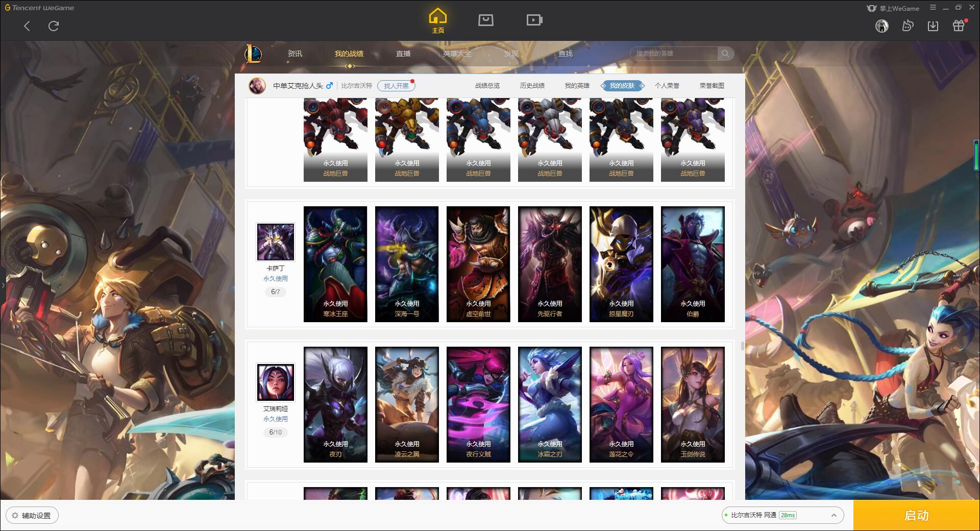980x531 pixels.
Task: Open the 先驱行者 skin thumbnail
Action: point(550,264)
